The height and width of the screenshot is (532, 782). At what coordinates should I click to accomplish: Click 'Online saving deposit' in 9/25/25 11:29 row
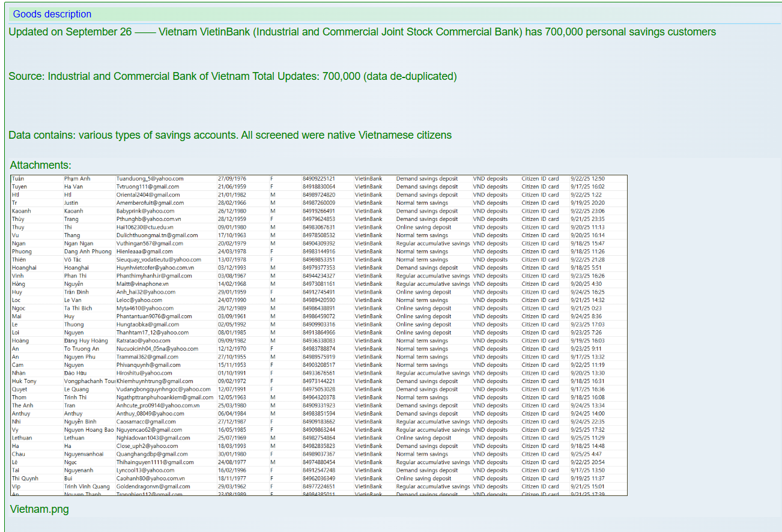coord(423,438)
